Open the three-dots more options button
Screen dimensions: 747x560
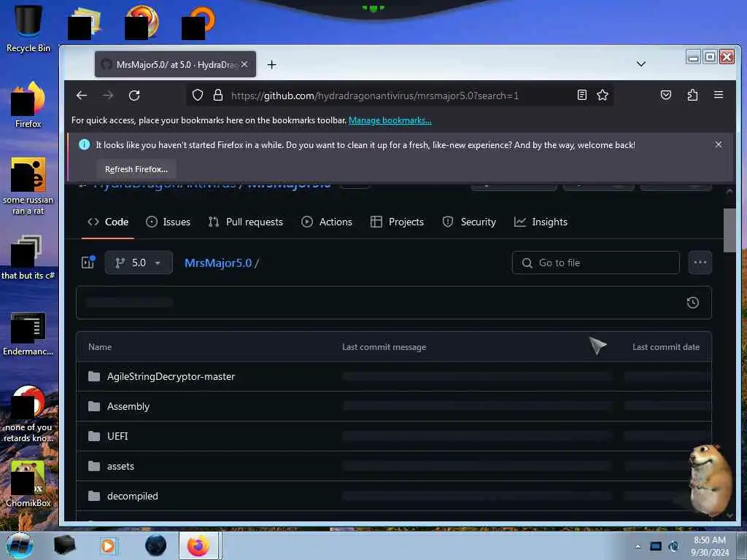pos(700,262)
